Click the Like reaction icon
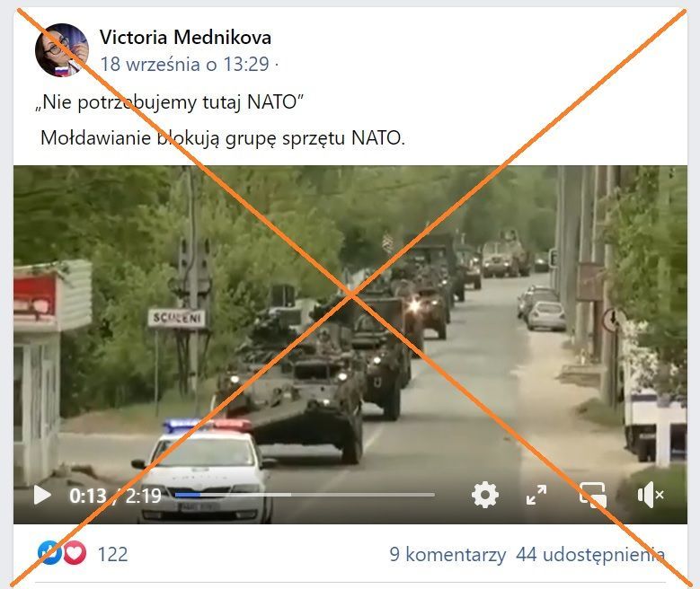This screenshot has height=589, width=700. click(49, 553)
